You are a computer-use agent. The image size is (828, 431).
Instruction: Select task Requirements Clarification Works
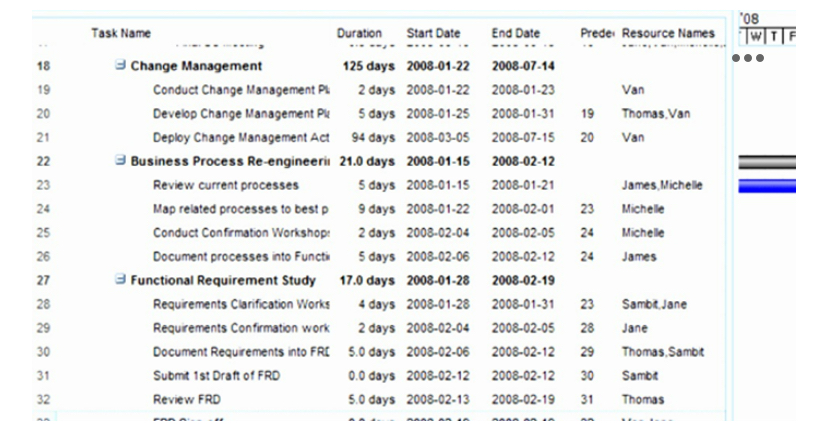(241, 304)
